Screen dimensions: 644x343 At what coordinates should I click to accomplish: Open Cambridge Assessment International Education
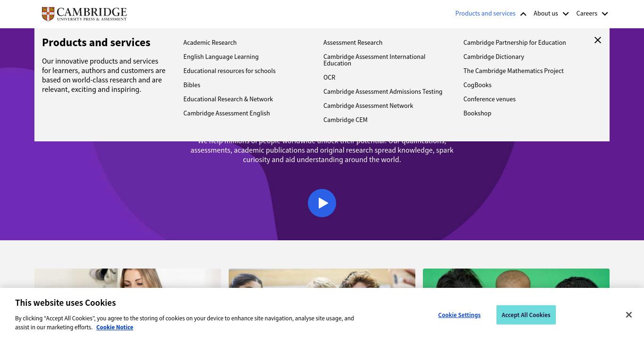tap(374, 60)
